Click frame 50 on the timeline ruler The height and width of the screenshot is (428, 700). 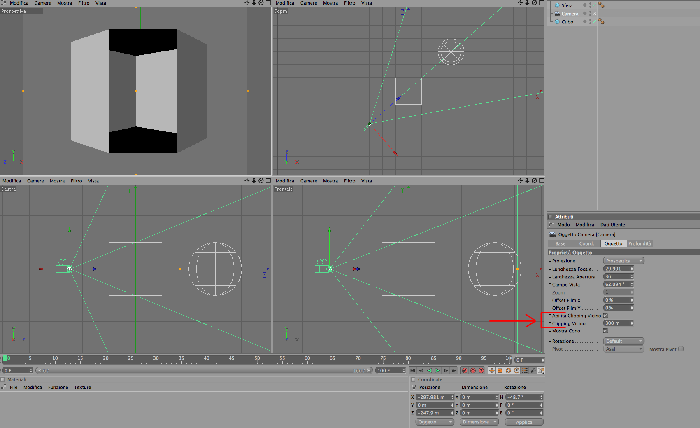[x=257, y=358]
